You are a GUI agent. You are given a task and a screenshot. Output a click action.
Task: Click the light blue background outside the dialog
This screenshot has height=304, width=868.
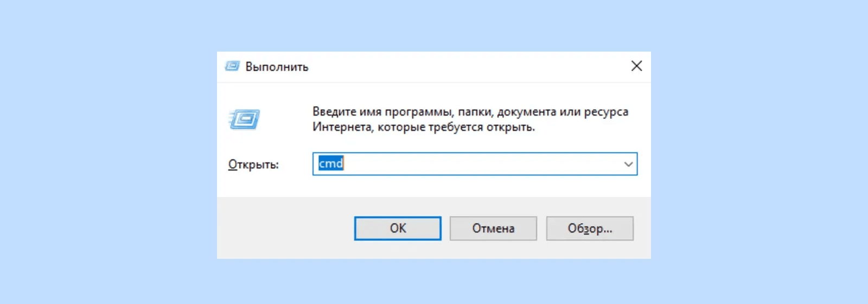click(108, 152)
